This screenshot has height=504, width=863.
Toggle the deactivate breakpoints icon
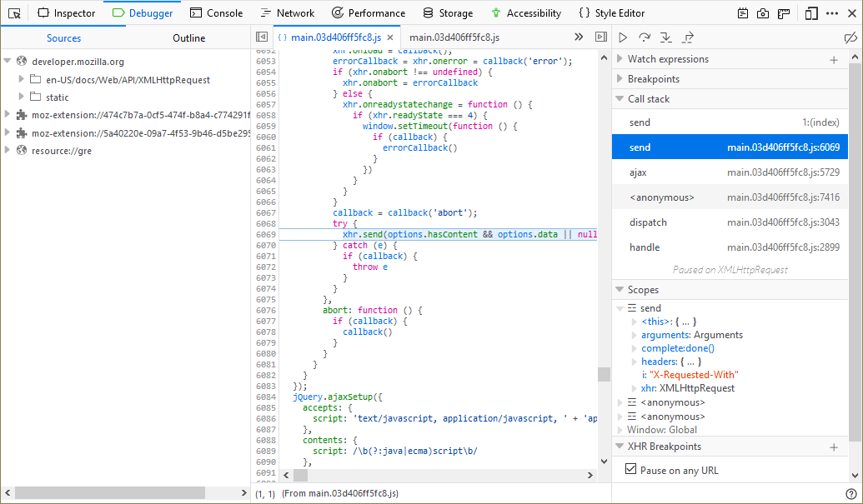point(850,37)
